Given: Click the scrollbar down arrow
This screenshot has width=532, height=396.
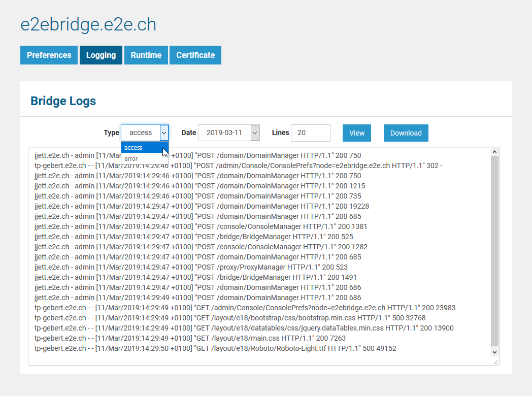Looking at the screenshot, I should pyautogui.click(x=493, y=351).
